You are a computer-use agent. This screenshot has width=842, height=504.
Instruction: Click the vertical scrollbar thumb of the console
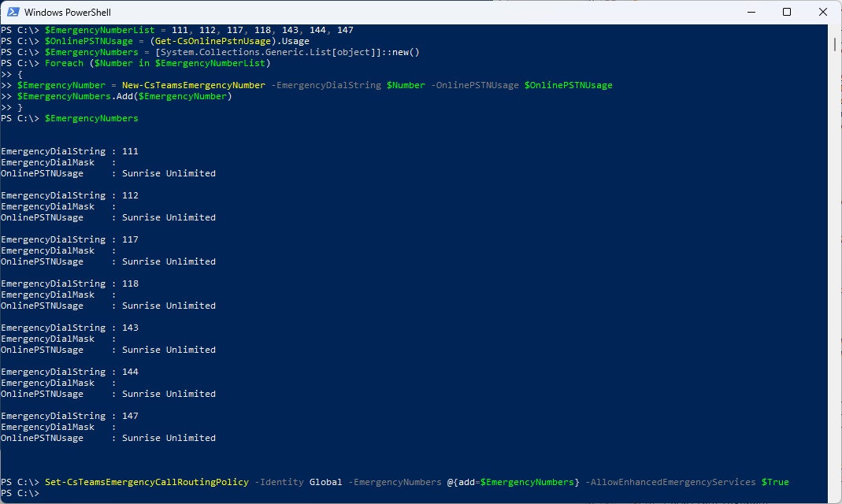(x=834, y=45)
